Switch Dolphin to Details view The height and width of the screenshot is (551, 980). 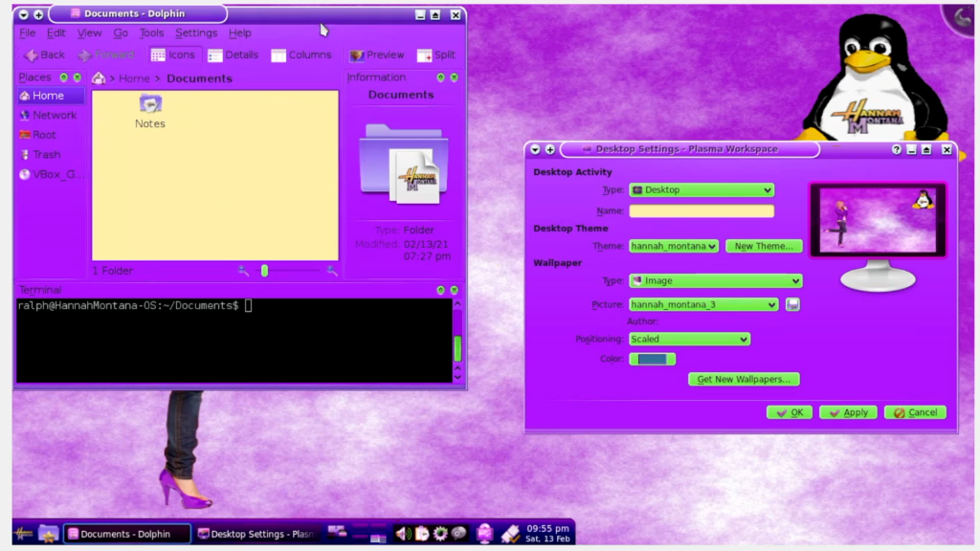[234, 55]
